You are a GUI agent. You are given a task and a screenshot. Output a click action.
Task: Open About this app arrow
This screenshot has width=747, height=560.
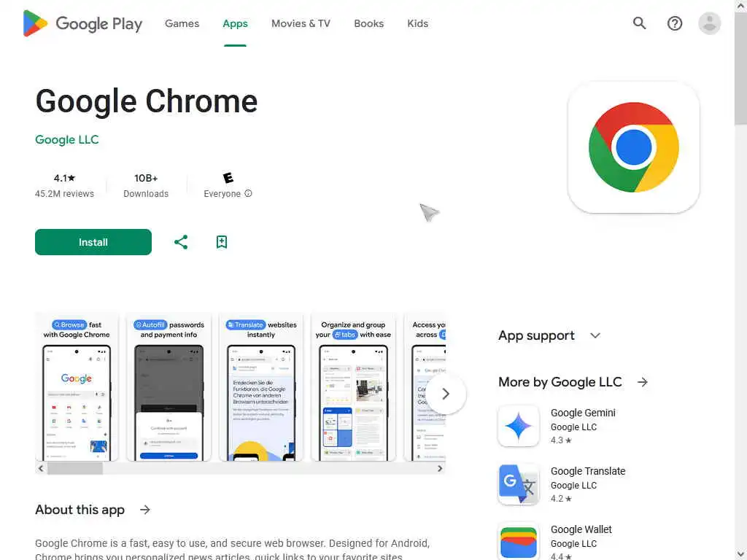click(x=145, y=510)
